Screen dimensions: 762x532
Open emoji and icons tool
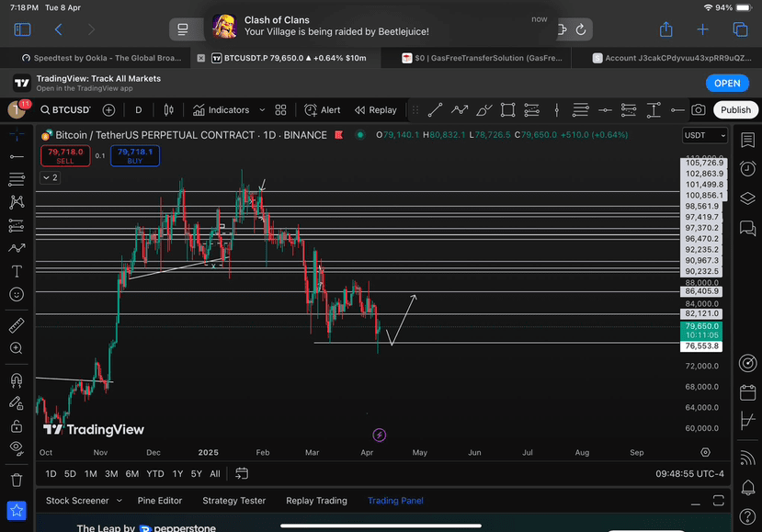17,294
